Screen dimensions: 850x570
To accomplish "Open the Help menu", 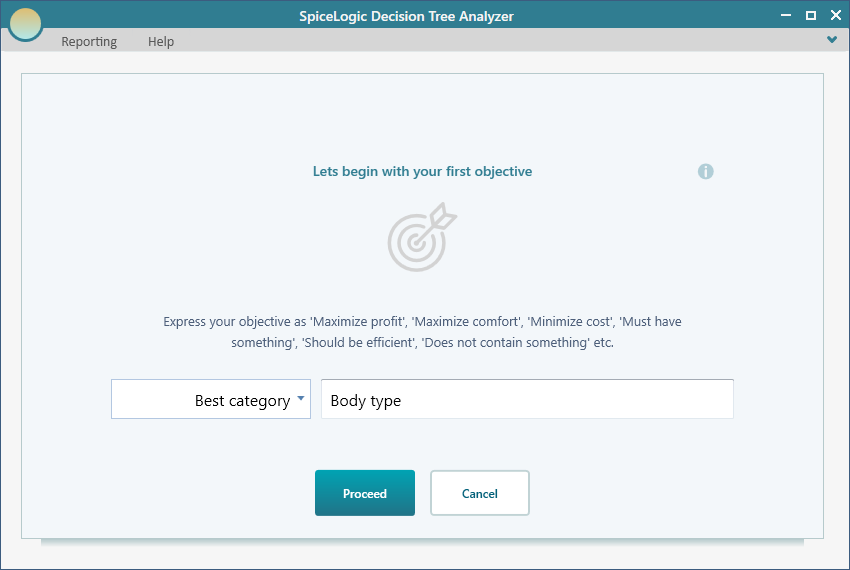I will 161,42.
